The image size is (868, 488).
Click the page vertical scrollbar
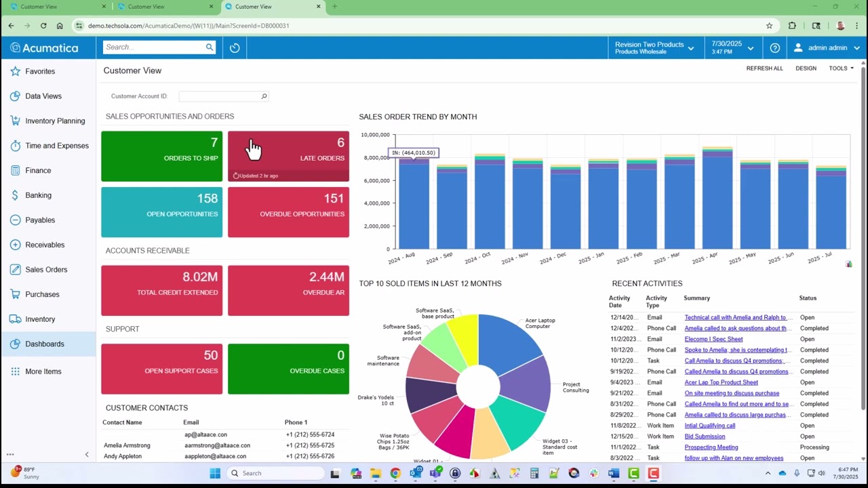point(863,237)
